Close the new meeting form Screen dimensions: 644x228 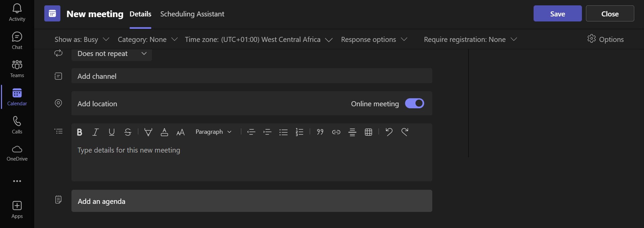pos(610,14)
